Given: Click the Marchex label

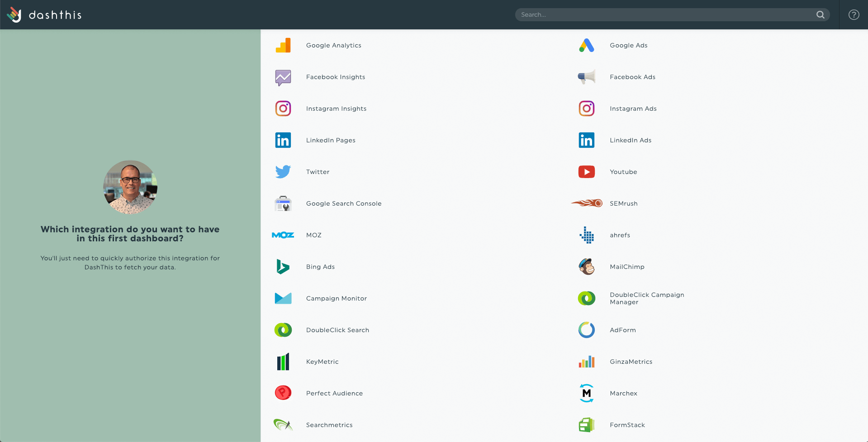Looking at the screenshot, I should [624, 393].
